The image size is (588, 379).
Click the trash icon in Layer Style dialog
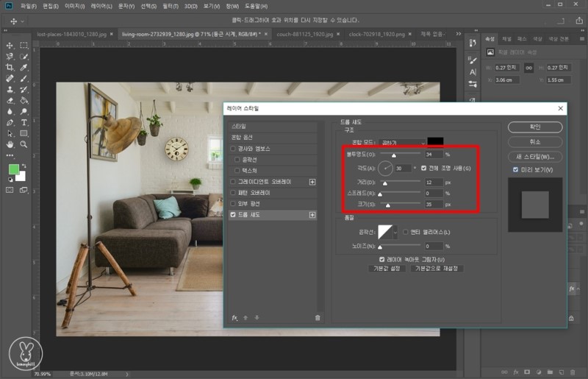[x=318, y=317]
